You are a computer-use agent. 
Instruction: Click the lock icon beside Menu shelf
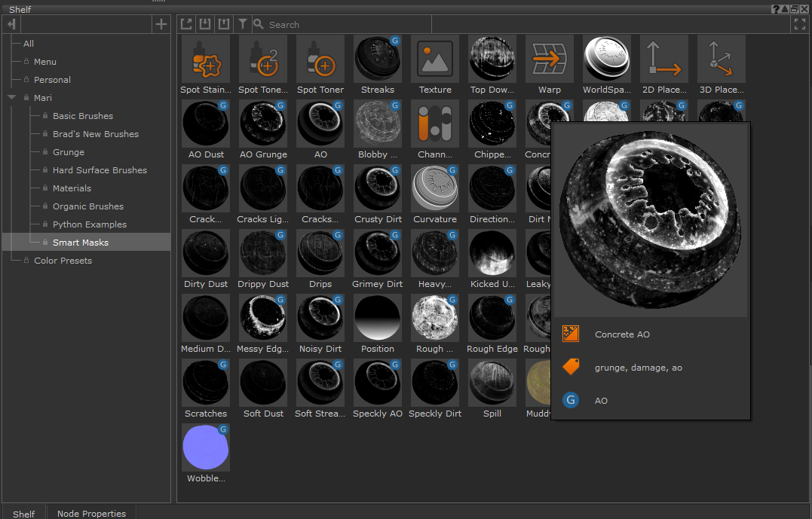tap(26, 62)
